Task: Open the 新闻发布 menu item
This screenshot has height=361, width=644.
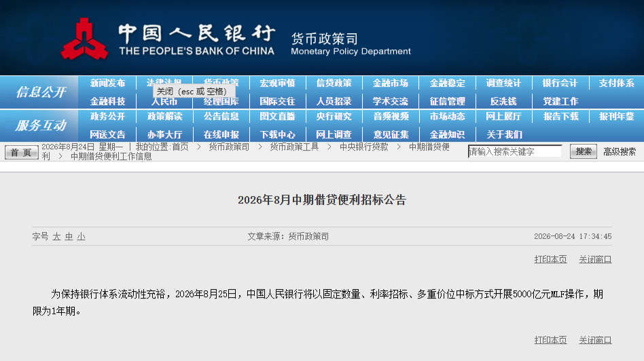Action: point(107,83)
